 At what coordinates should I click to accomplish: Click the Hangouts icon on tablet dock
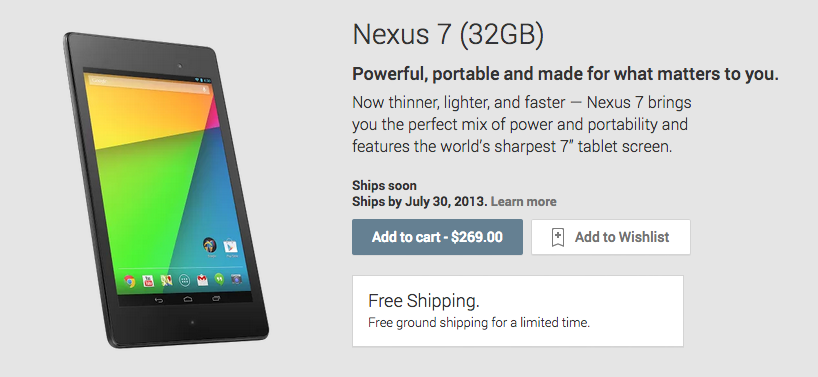[220, 280]
